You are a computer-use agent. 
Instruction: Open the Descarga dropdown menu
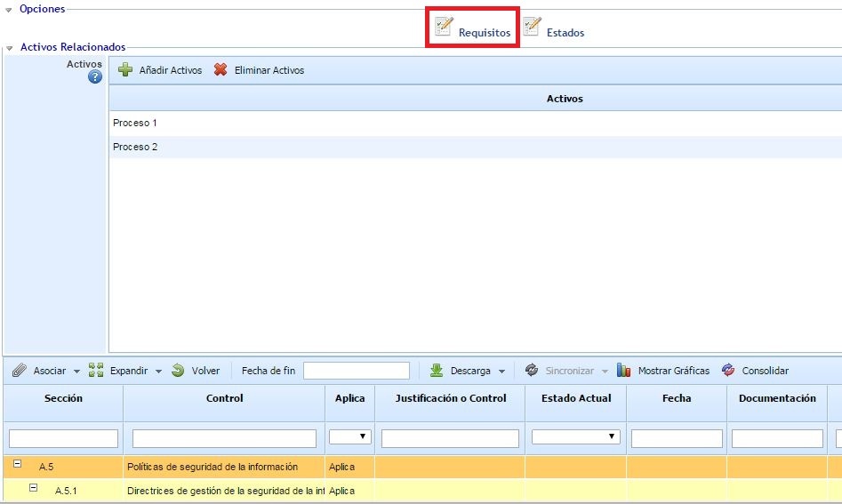click(x=501, y=372)
